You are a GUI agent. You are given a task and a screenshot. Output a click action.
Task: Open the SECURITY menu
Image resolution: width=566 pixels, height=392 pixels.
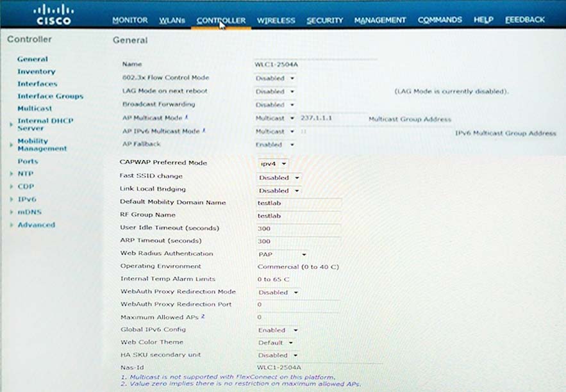[325, 20]
